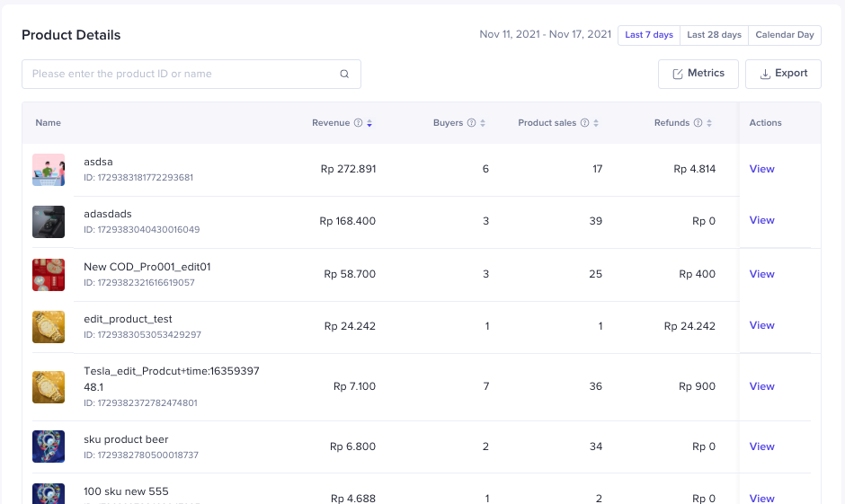
Task: Click the Buyers info icon
Action: point(471,123)
